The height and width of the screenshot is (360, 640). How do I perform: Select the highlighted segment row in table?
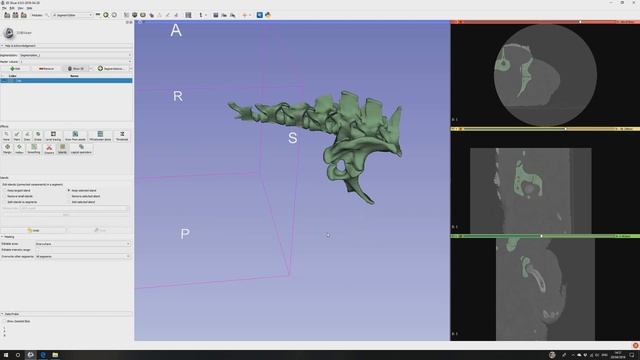coord(66,81)
